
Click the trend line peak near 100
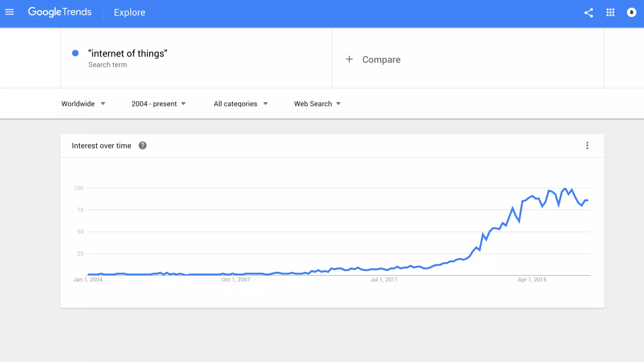click(565, 189)
